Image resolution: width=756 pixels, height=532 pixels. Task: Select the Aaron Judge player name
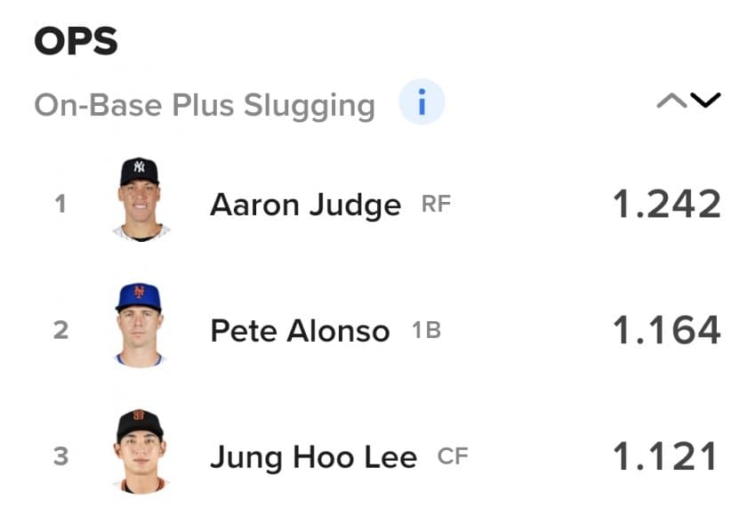coord(305,206)
